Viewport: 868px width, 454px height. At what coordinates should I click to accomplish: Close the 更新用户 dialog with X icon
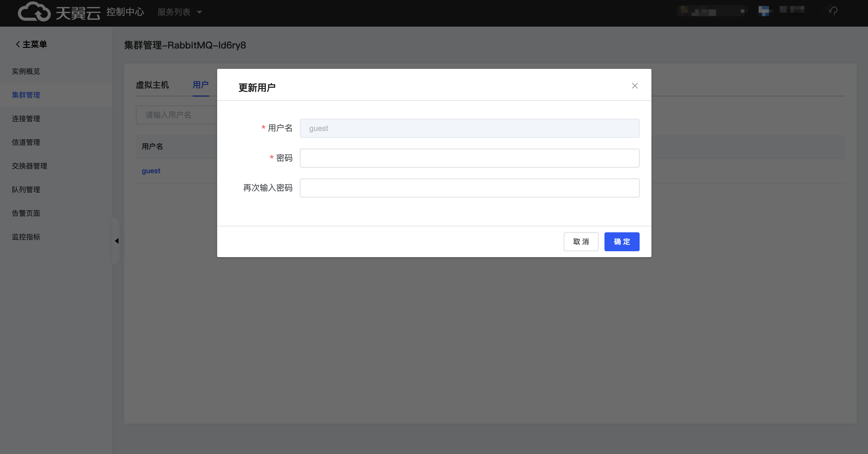pos(635,86)
